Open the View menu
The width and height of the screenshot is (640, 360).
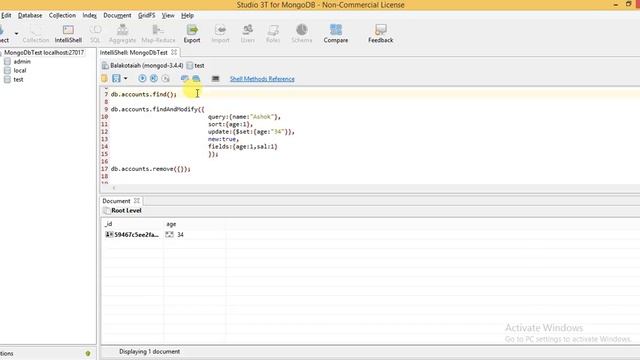pyautogui.click(x=168, y=16)
